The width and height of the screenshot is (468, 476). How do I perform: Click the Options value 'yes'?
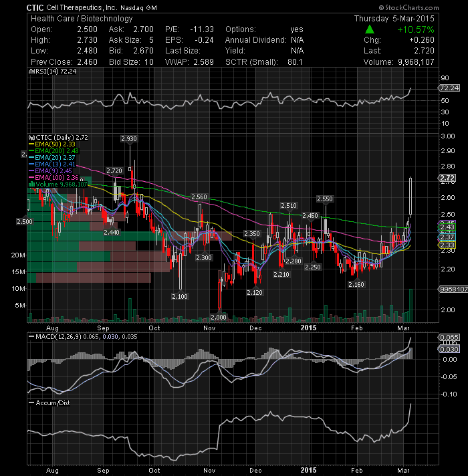point(297,29)
